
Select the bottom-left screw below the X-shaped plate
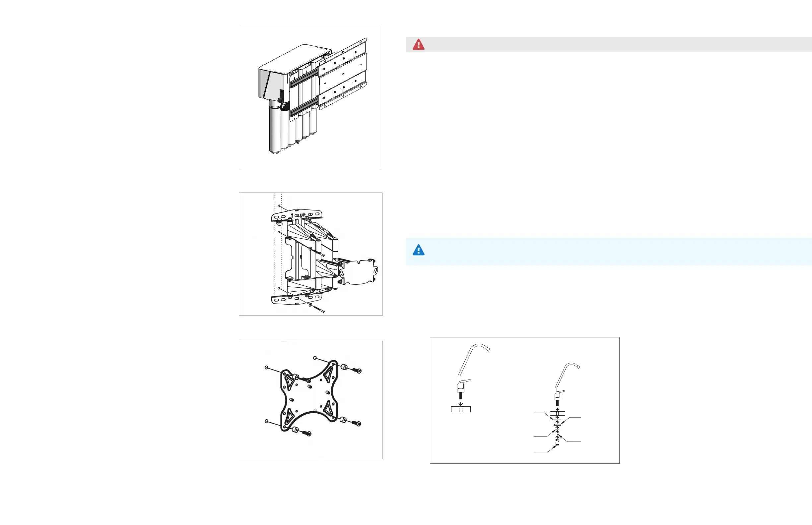tap(307, 433)
